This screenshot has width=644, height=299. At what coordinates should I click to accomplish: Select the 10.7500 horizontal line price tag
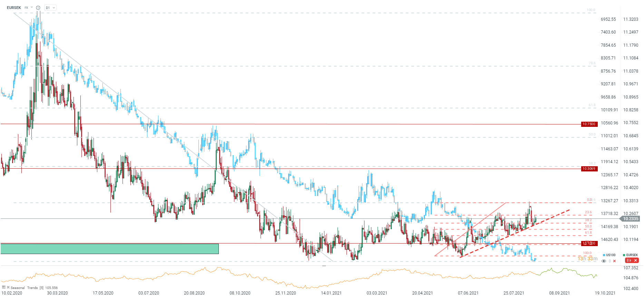[x=589, y=124]
